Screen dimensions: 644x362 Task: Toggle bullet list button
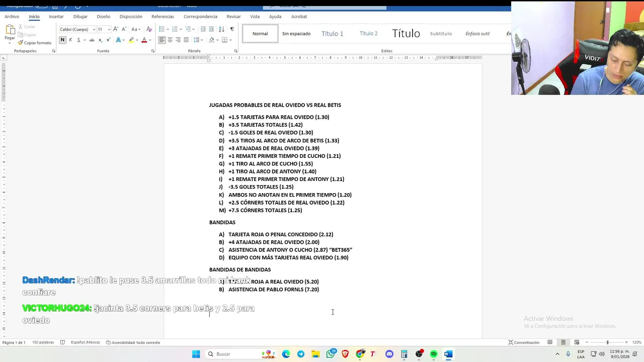[162, 29]
